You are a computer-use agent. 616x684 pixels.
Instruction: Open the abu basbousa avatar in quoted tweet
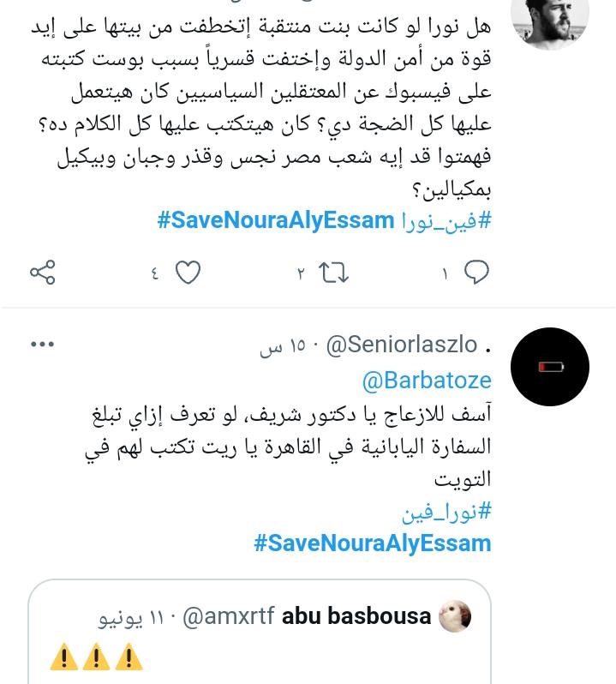(x=455, y=616)
